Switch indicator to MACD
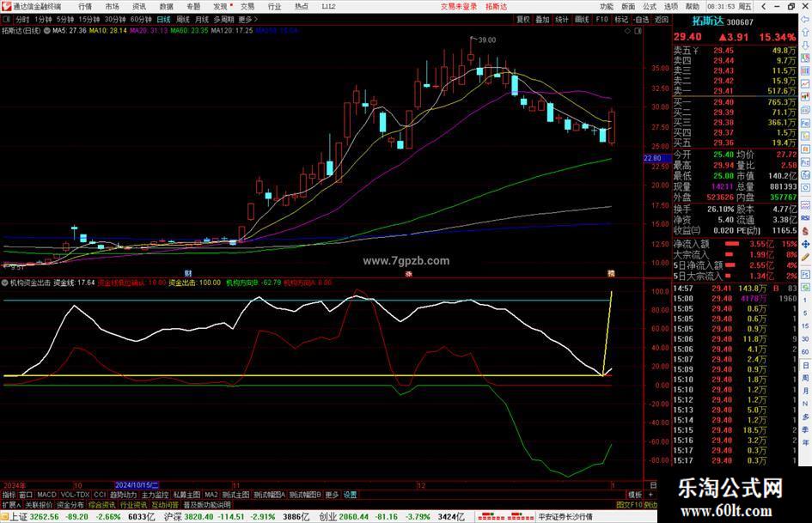This screenshot has width=812, height=523. (46, 495)
